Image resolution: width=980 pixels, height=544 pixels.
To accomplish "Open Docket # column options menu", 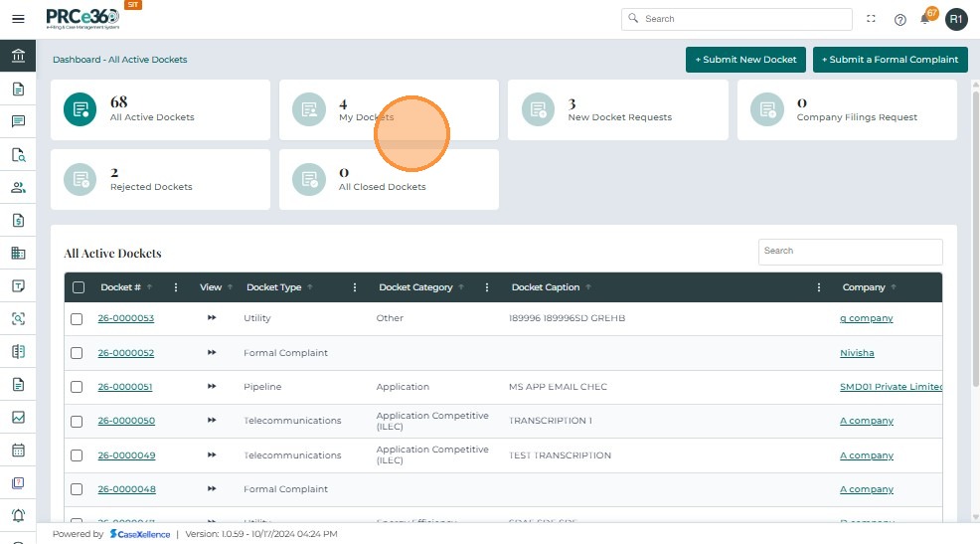I will pos(176,287).
